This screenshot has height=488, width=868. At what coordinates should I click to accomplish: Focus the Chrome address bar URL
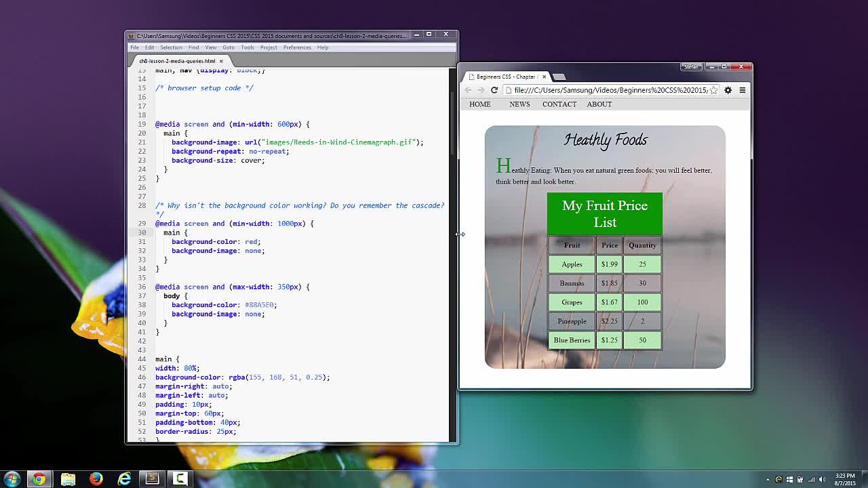pyautogui.click(x=610, y=90)
